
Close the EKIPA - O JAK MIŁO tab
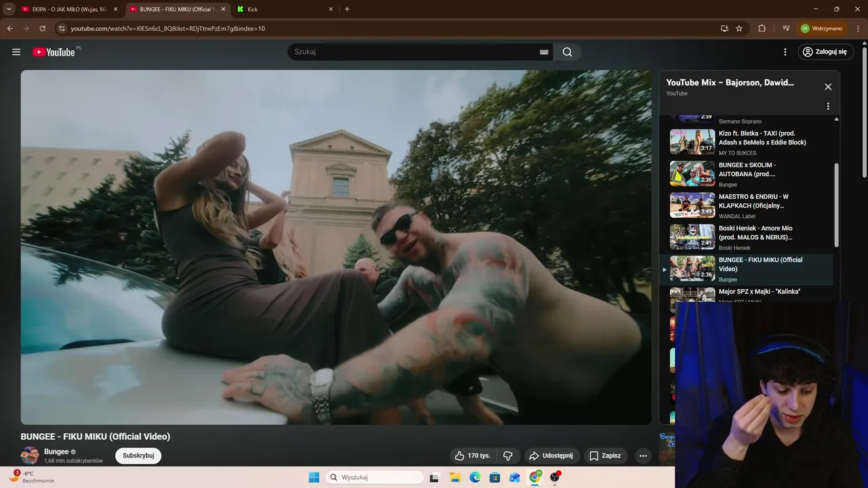[115, 9]
